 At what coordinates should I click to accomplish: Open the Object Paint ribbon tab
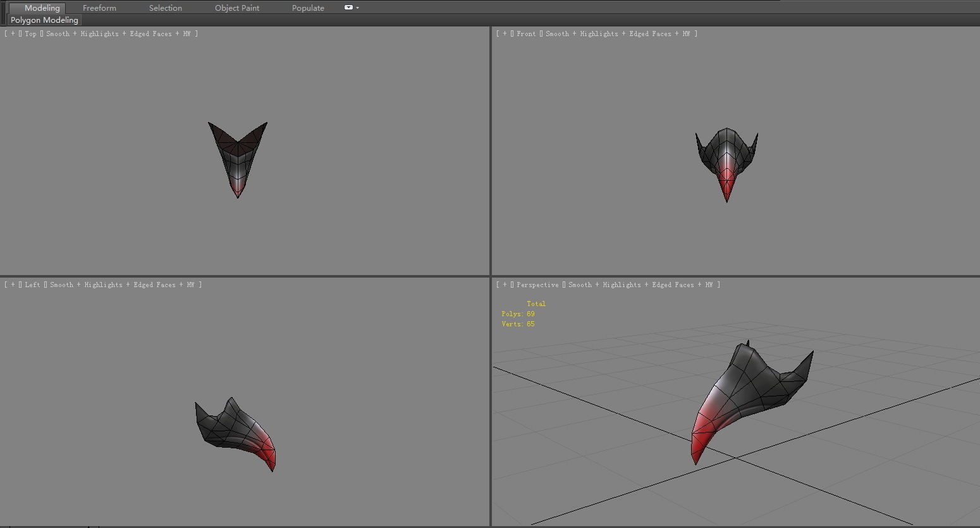pos(237,8)
